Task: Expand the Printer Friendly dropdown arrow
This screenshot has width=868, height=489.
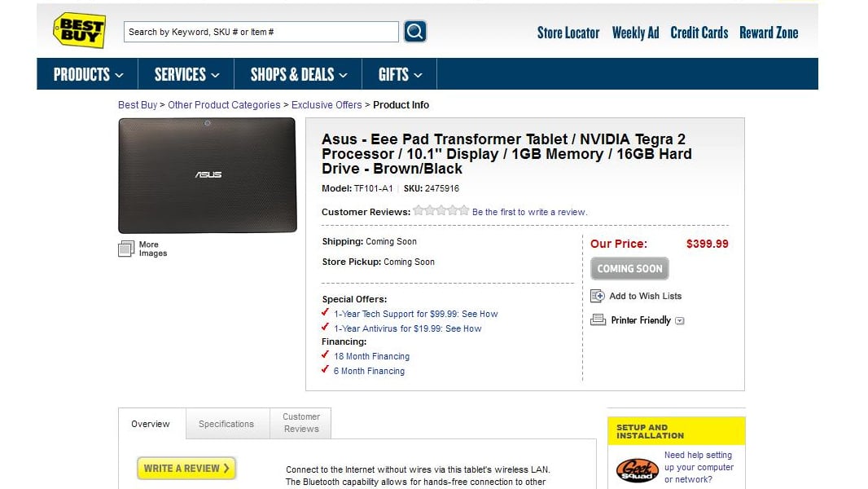Action: click(x=680, y=320)
